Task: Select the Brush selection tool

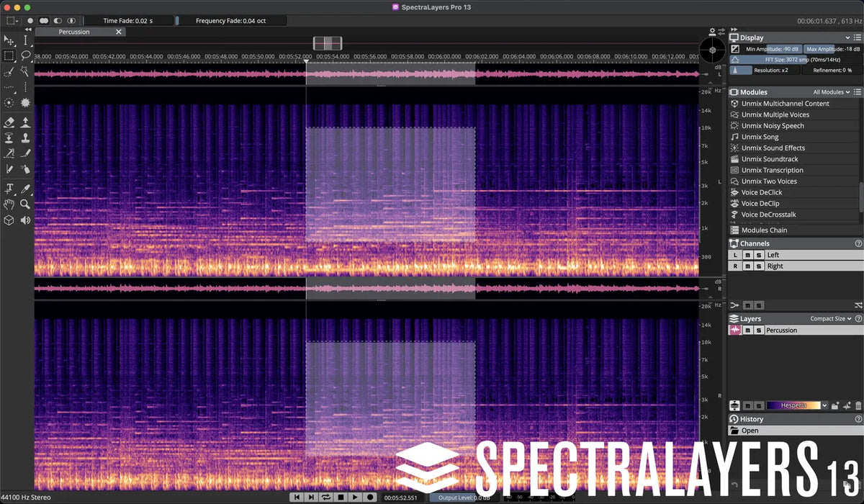Action: (x=9, y=72)
